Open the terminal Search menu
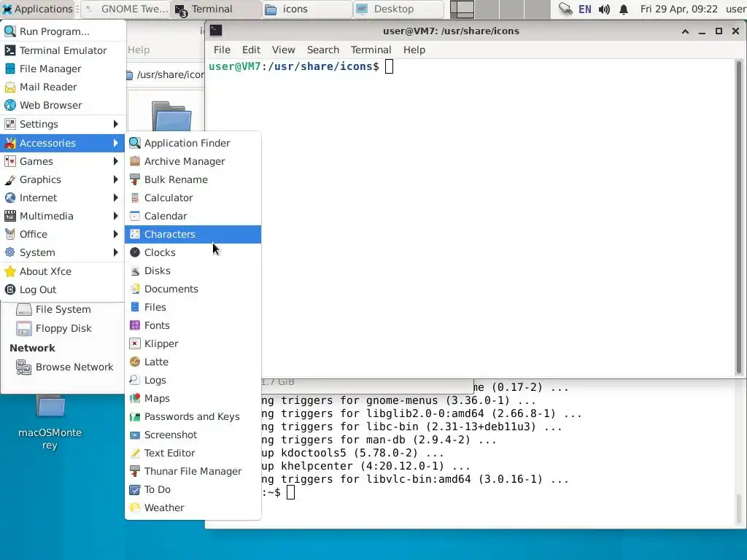 coord(323,50)
